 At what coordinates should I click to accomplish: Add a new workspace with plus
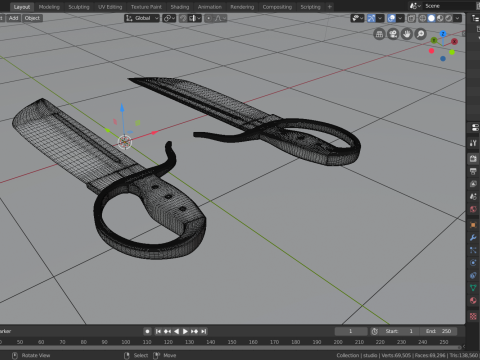(x=329, y=7)
